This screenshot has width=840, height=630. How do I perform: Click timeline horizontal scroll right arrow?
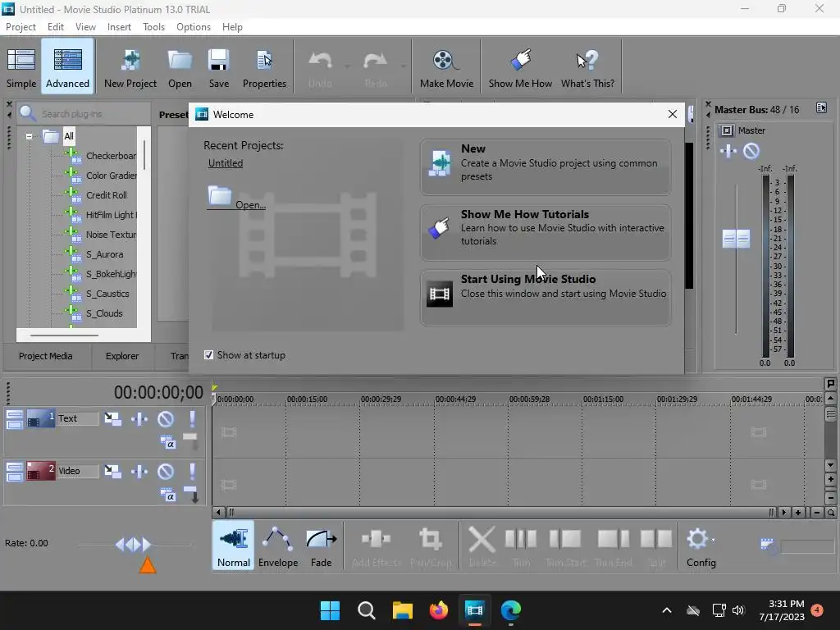tap(783, 513)
